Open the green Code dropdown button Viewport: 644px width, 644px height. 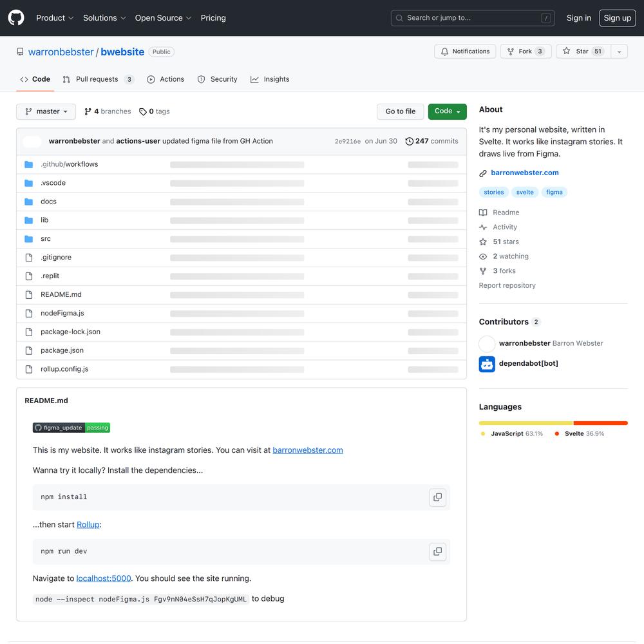pos(448,111)
